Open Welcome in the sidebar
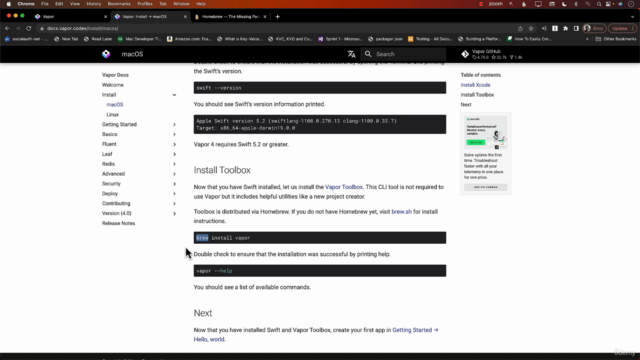640x360 pixels. click(x=113, y=85)
